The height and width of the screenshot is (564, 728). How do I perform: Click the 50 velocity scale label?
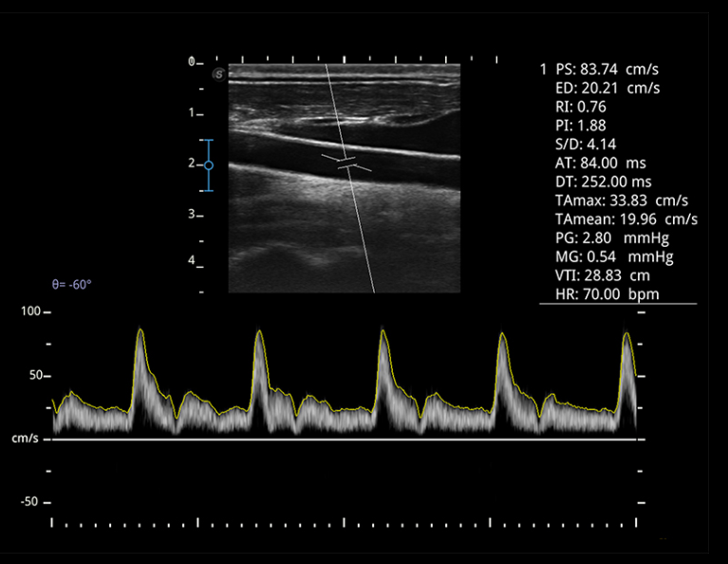tap(35, 375)
